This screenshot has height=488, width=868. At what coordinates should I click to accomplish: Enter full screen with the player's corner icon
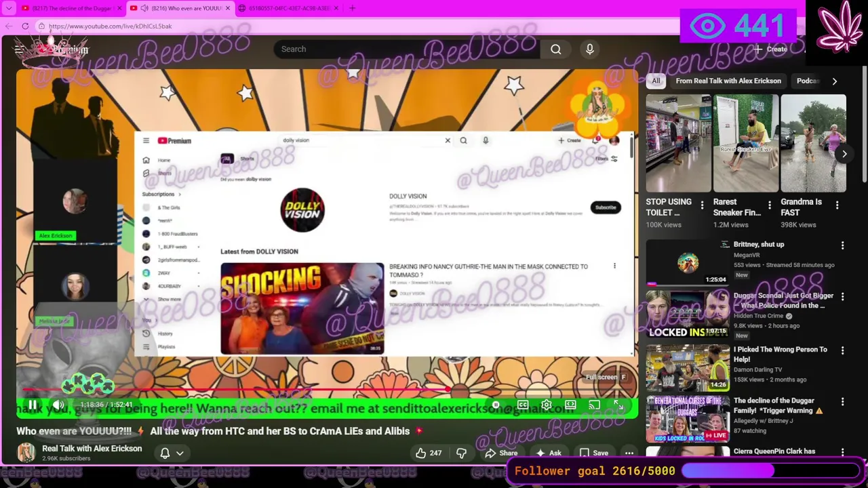(x=618, y=405)
